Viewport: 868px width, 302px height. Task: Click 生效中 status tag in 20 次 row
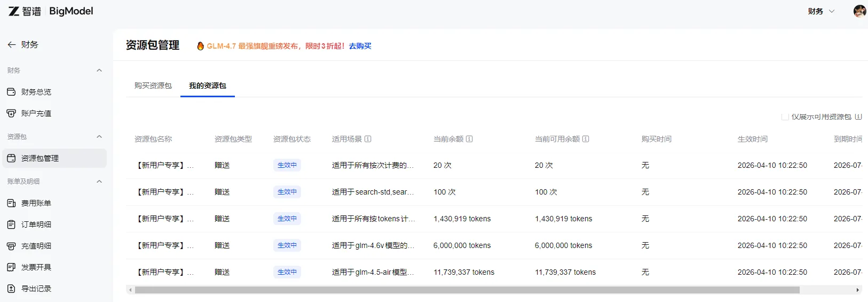287,165
